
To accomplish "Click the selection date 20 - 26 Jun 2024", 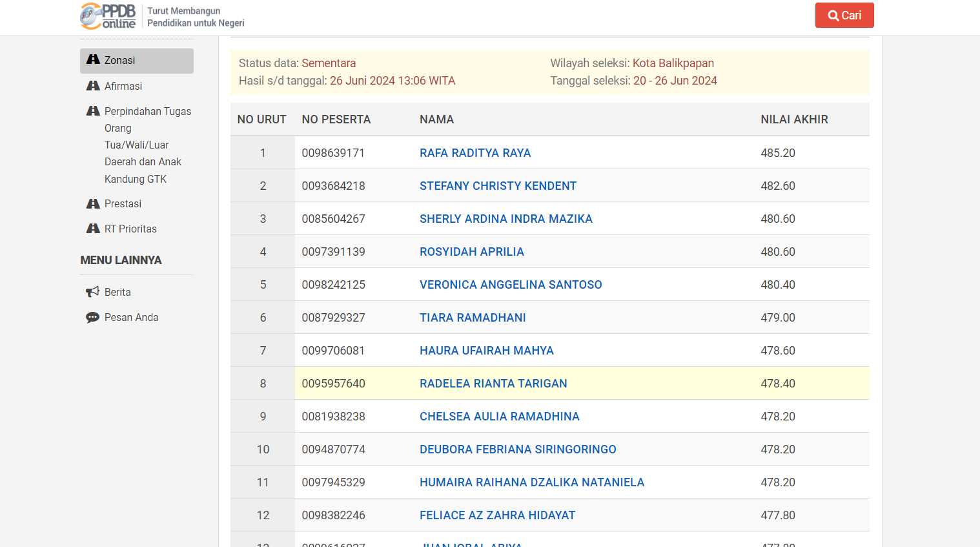I will tap(675, 81).
